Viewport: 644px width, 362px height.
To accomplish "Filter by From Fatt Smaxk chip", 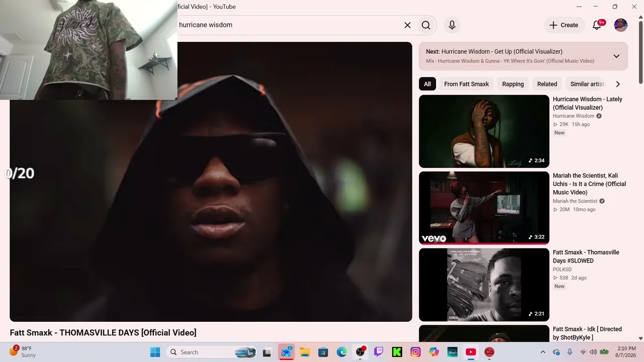I will (466, 84).
